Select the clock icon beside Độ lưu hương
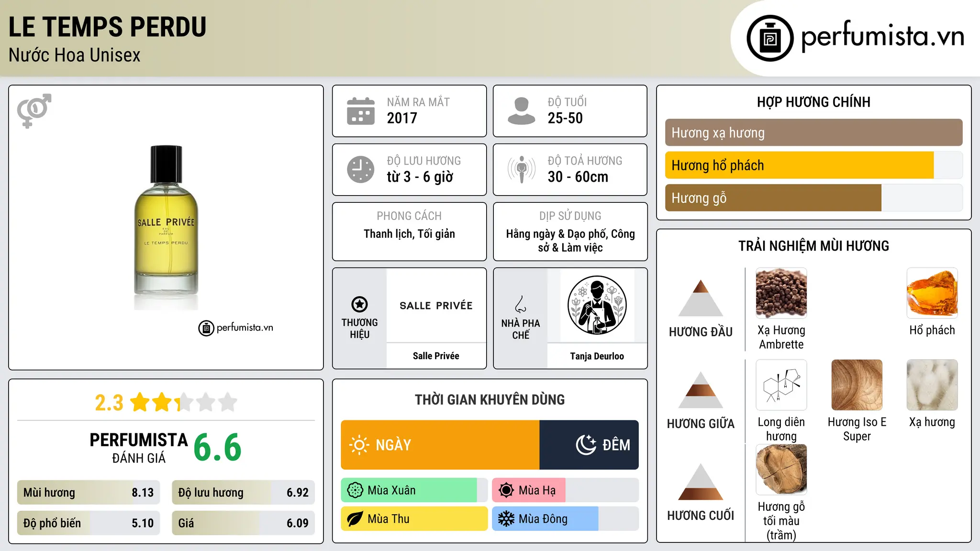This screenshot has height=551, width=980. coord(361,169)
